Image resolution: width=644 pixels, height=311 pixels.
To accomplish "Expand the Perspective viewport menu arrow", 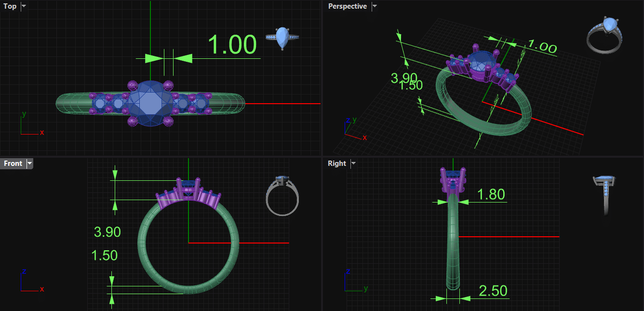I will 375,6.
